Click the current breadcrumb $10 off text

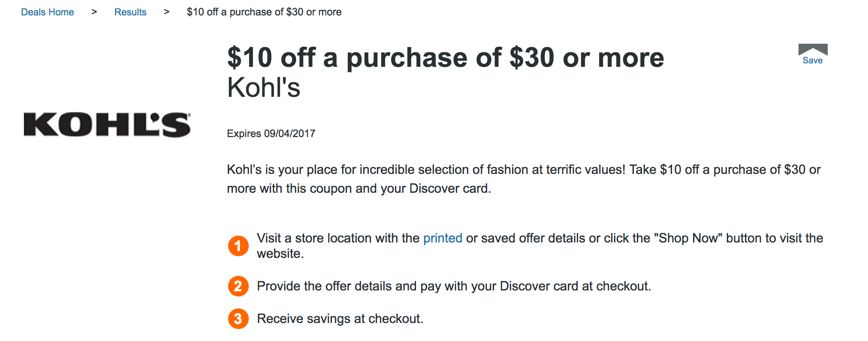point(264,12)
